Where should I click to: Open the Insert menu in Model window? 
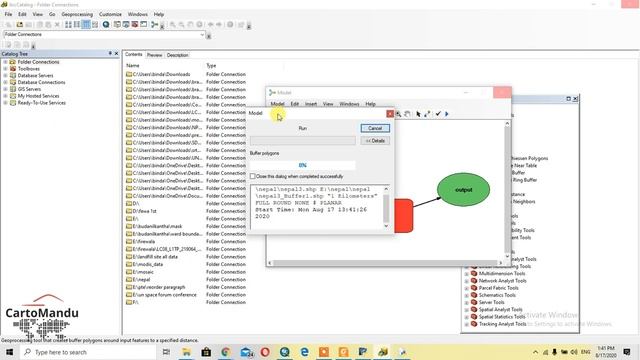(311, 104)
